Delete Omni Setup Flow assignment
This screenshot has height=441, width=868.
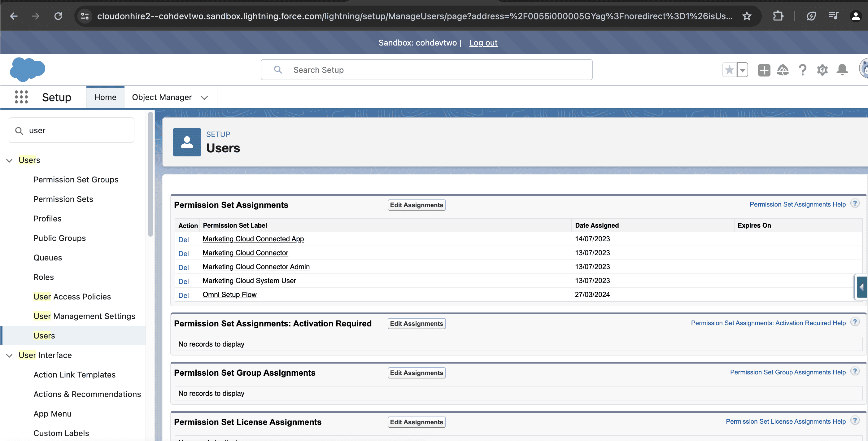click(x=183, y=295)
